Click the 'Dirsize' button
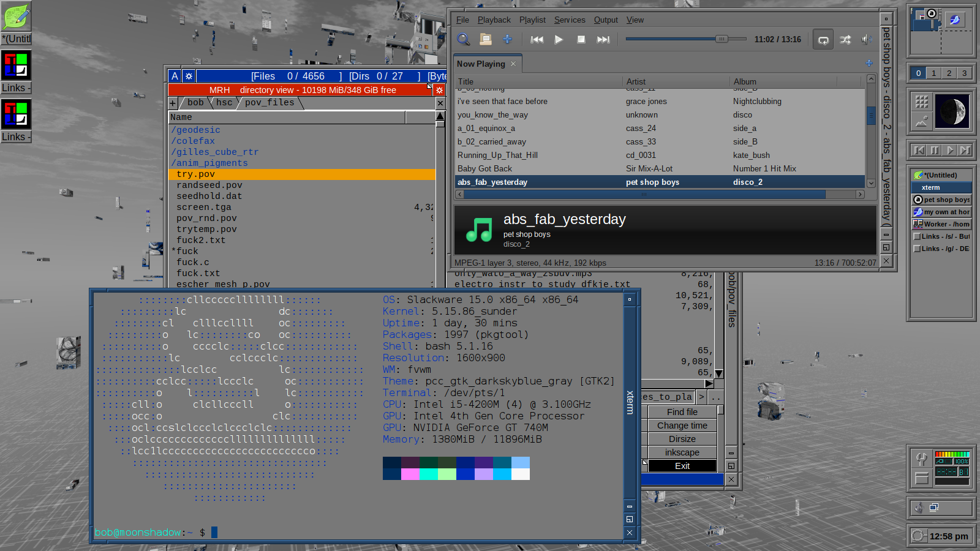 682,439
